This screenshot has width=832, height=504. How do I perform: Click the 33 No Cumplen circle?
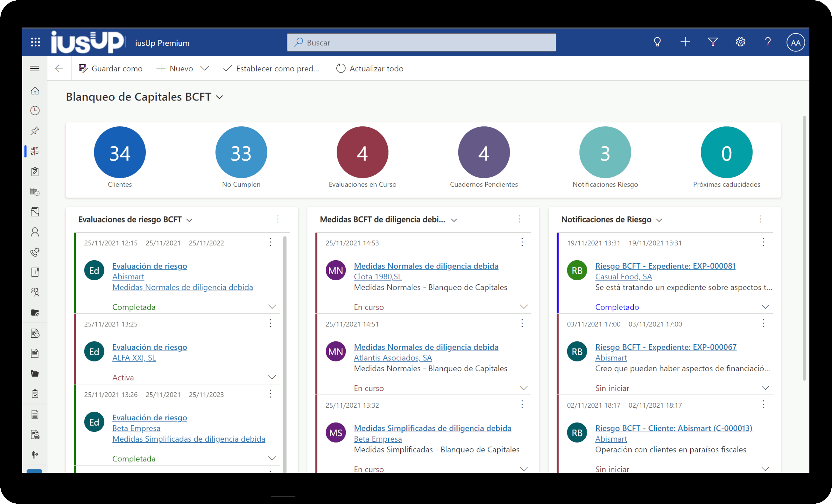tap(241, 152)
